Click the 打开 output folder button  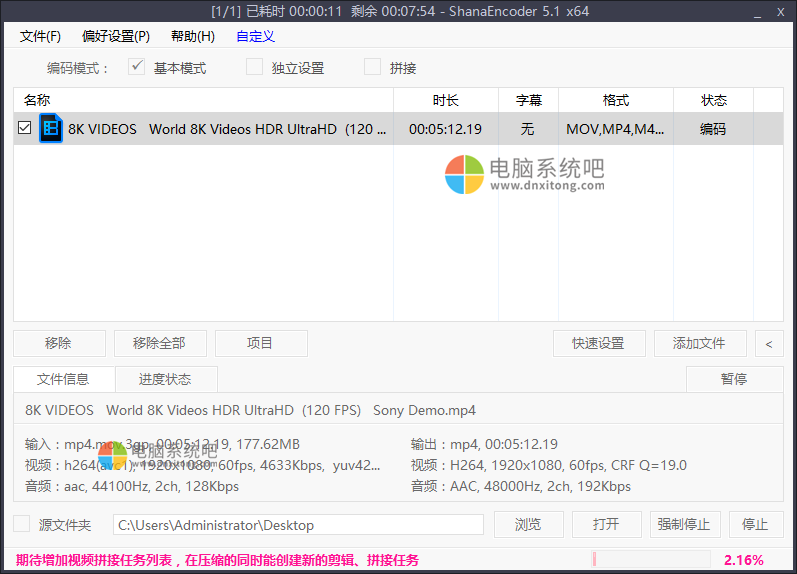coord(606,524)
